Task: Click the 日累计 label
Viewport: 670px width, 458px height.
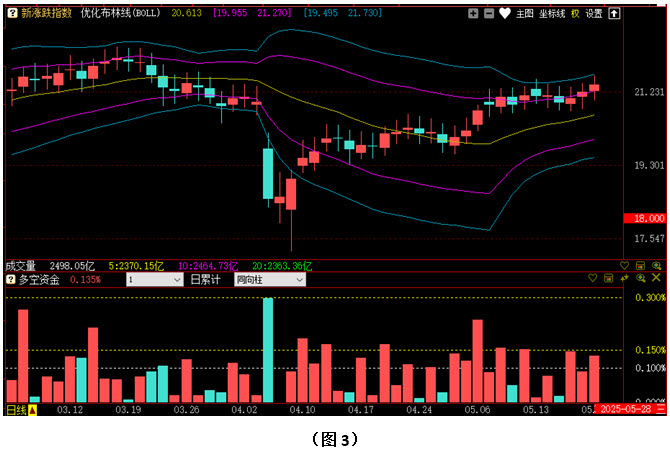Action: pyautogui.click(x=206, y=280)
